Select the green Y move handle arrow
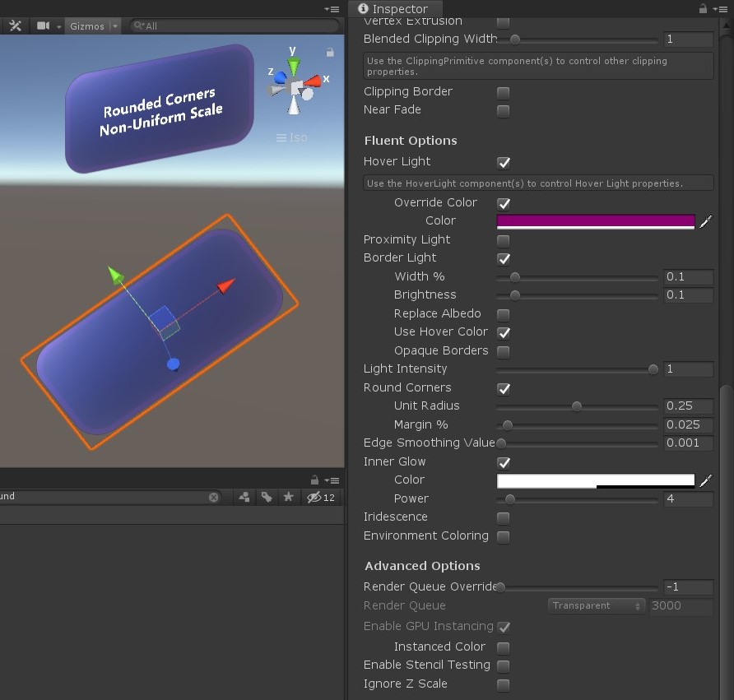Viewport: 734px width, 700px height. click(x=115, y=275)
